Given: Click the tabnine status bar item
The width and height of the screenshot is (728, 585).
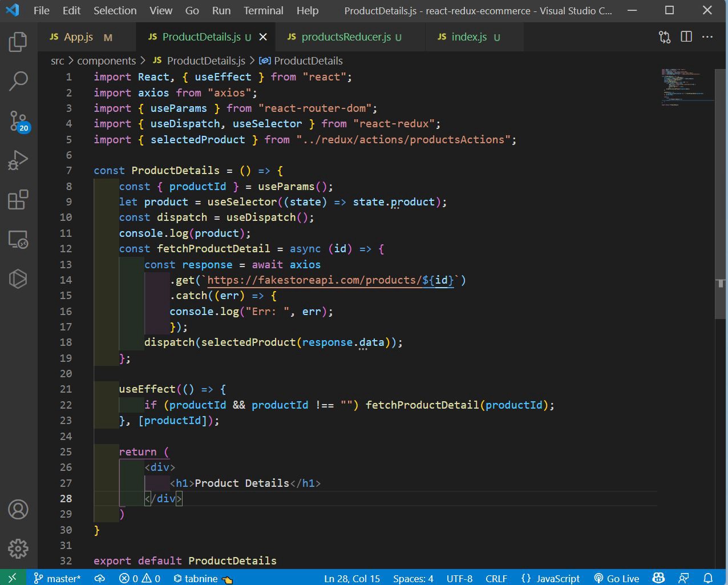Looking at the screenshot, I should point(203,578).
